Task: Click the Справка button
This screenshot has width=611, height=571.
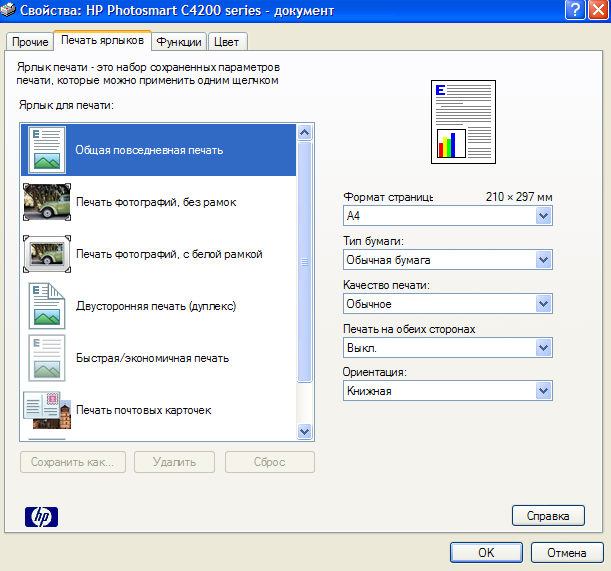Action: click(548, 516)
